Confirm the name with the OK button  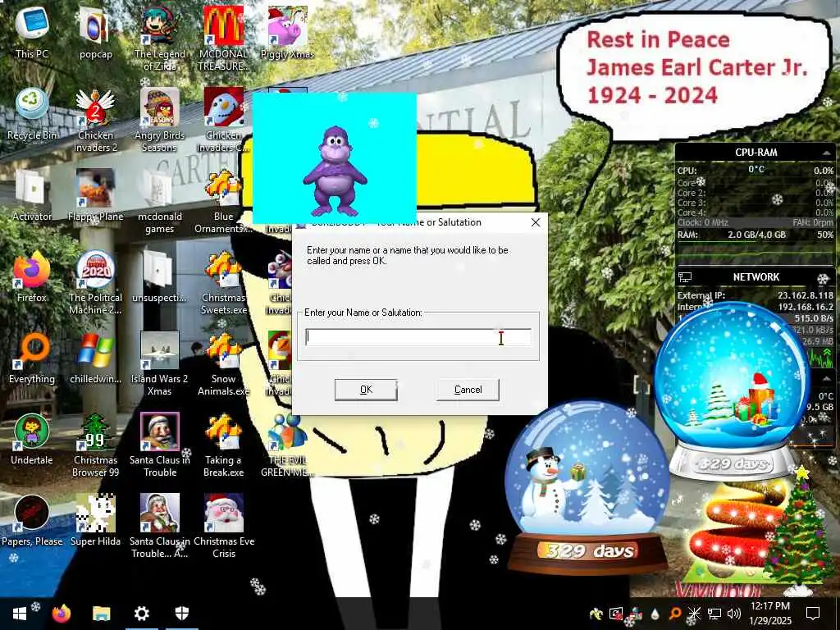(366, 390)
